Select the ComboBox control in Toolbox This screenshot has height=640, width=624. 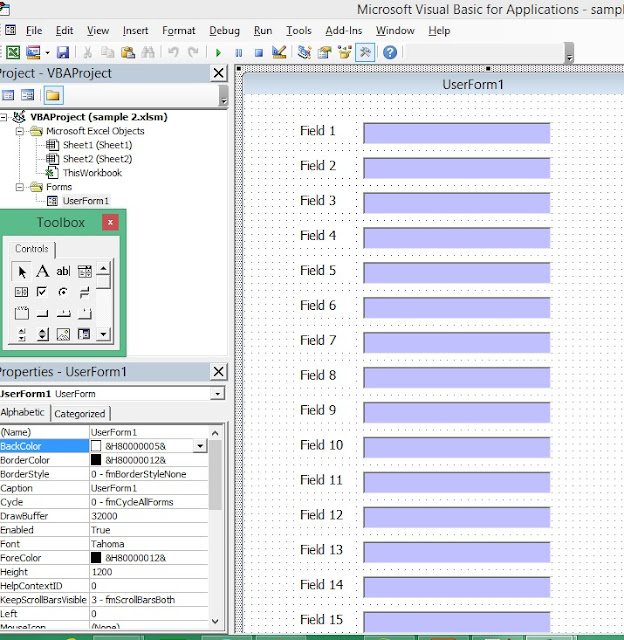click(84, 271)
